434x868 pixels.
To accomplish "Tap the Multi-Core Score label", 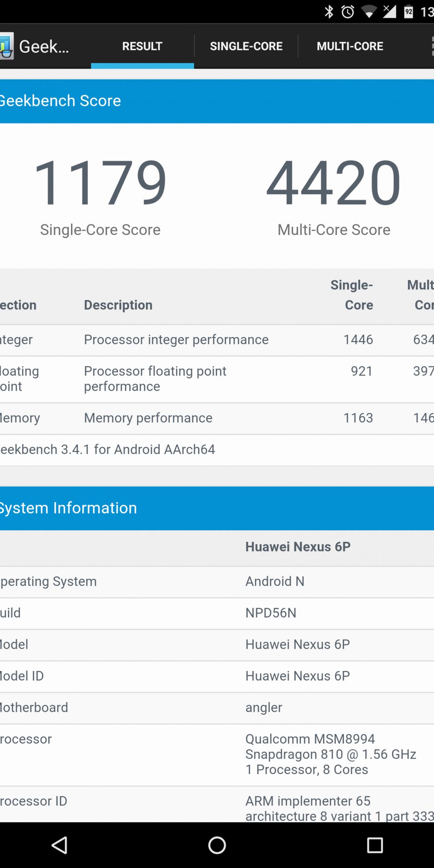I will click(x=334, y=230).
